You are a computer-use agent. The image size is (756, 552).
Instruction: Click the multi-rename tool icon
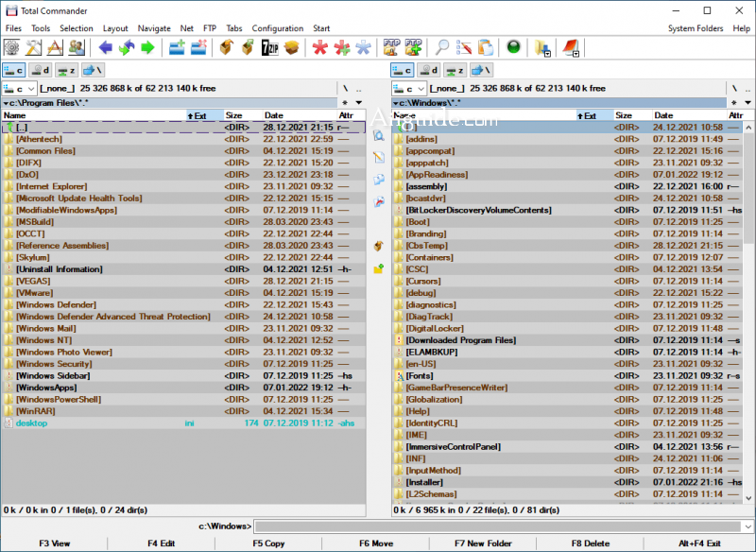click(464, 47)
